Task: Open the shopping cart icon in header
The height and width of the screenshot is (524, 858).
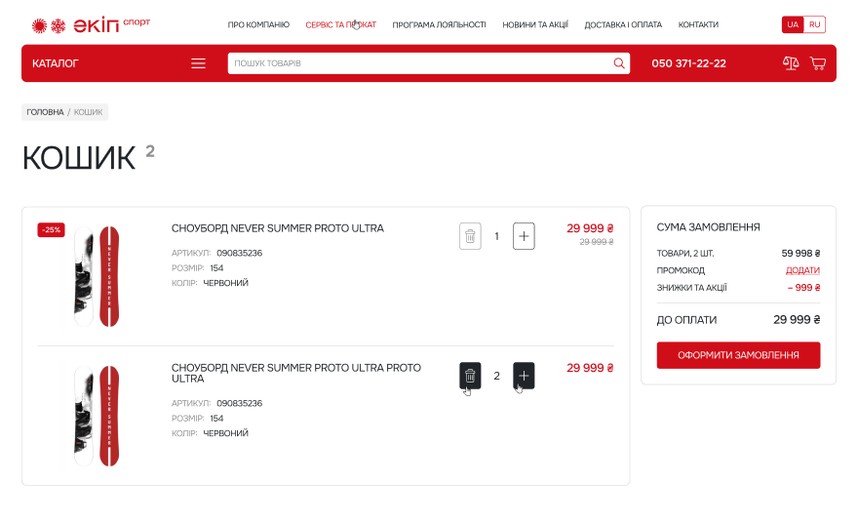Action: [x=818, y=63]
